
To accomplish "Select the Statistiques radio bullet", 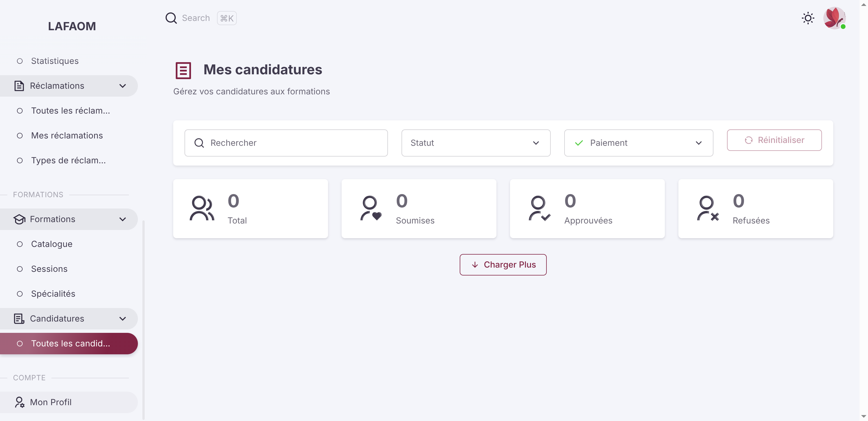I will point(20,61).
